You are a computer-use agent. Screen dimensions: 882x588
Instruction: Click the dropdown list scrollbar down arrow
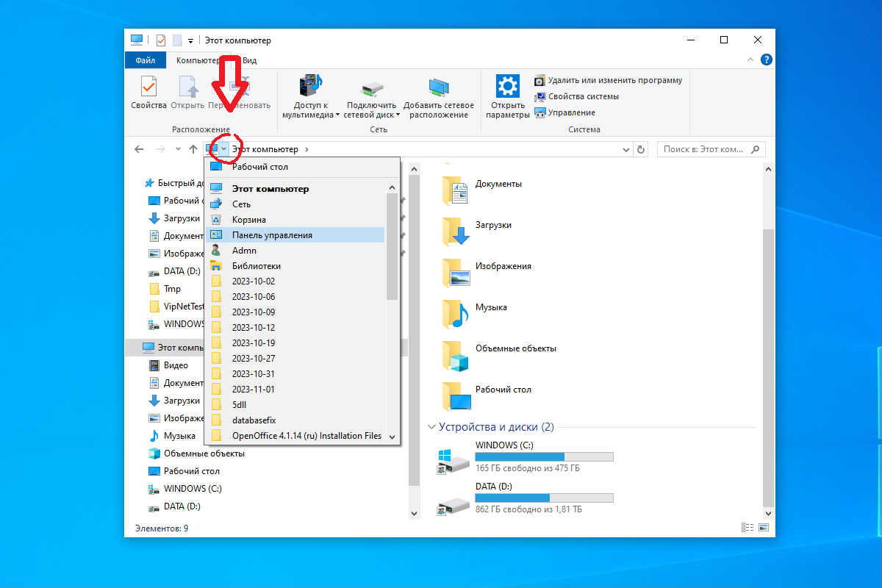pos(392,437)
